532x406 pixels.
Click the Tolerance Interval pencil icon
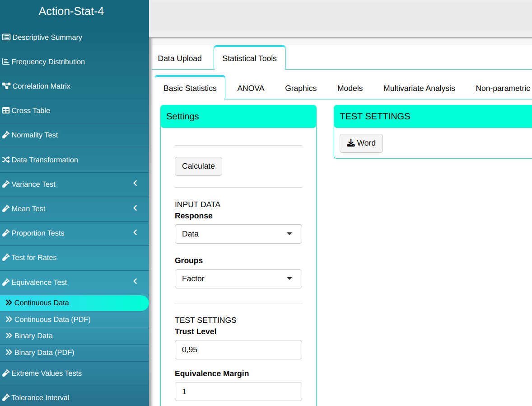pos(6,398)
